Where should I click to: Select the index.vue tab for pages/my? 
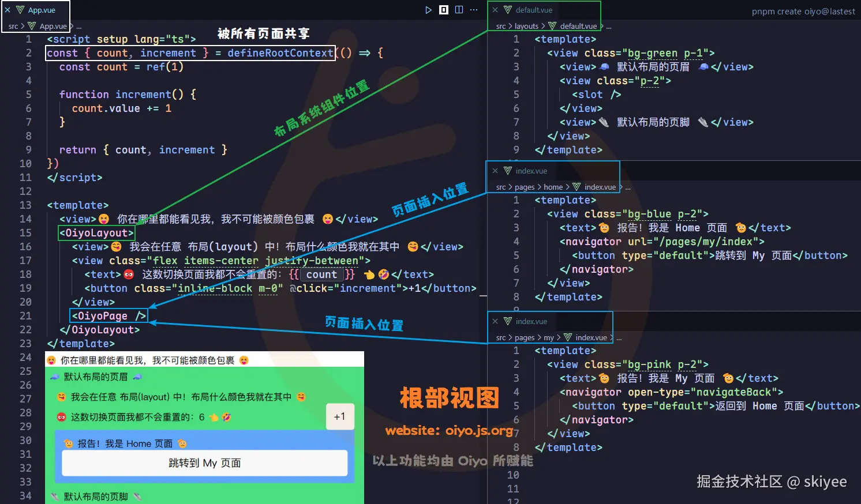531,321
